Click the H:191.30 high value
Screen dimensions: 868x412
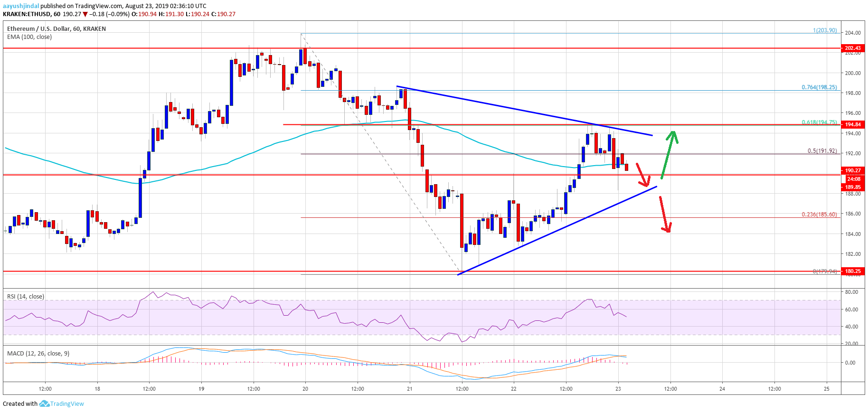click(x=171, y=14)
